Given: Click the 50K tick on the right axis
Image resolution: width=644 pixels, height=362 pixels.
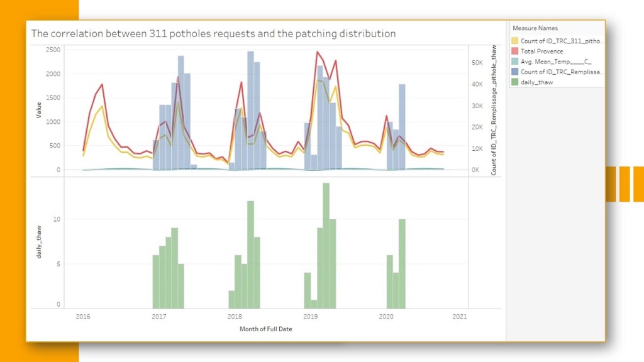Looking at the screenshot, I should (477, 63).
